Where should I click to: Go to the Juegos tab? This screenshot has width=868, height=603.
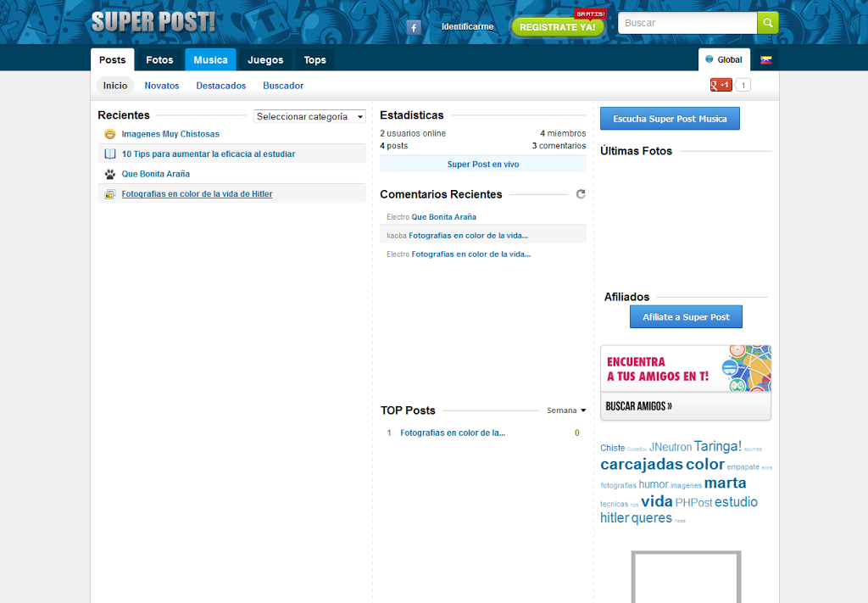click(x=265, y=60)
